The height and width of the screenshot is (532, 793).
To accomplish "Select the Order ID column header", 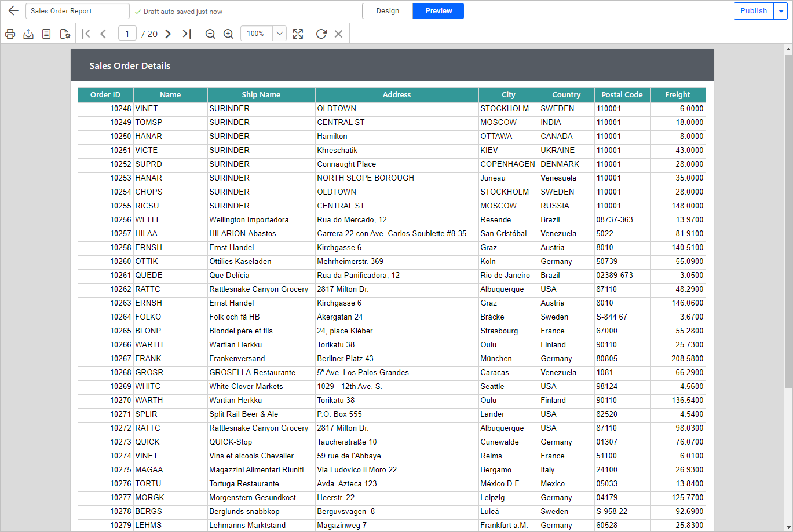I will [x=105, y=94].
